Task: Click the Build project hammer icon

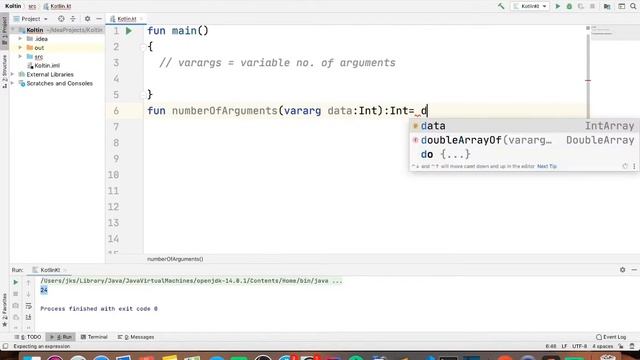Action: coord(501,6)
